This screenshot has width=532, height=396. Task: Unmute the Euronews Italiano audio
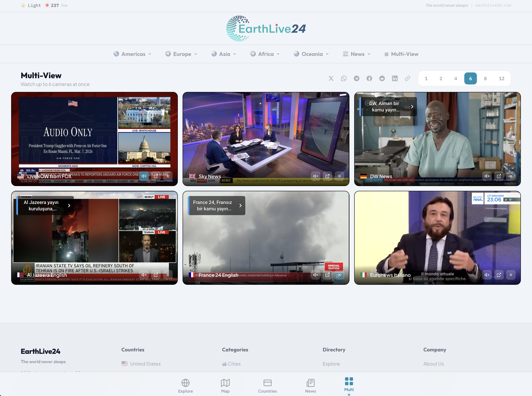(487, 275)
